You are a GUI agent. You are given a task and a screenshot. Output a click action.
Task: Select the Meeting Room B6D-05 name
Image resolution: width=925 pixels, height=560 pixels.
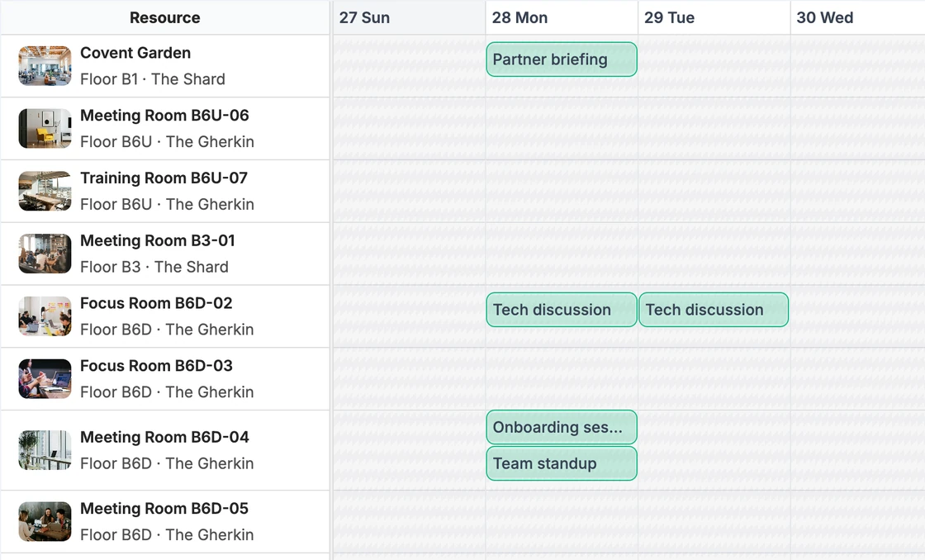(164, 508)
